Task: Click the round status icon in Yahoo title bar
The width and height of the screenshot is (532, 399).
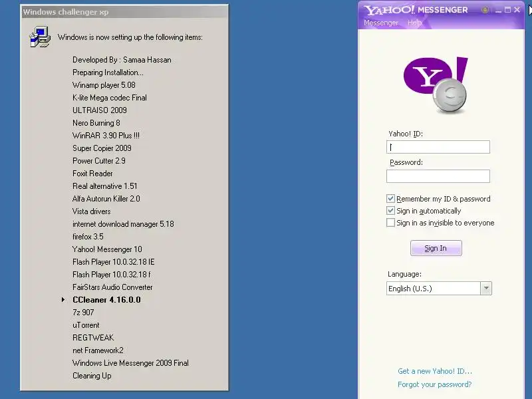Action: pyautogui.click(x=485, y=10)
